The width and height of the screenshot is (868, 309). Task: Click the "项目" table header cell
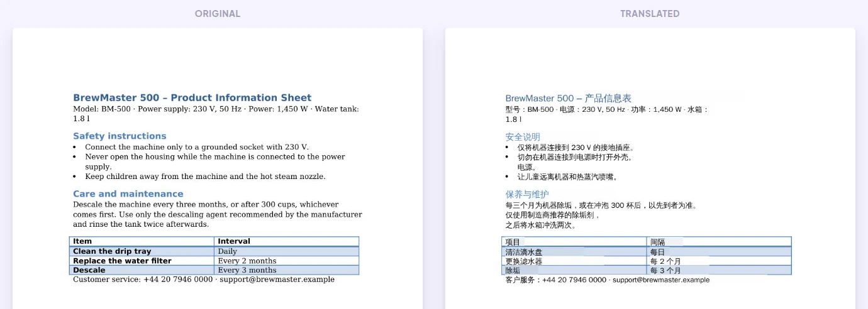(x=574, y=242)
